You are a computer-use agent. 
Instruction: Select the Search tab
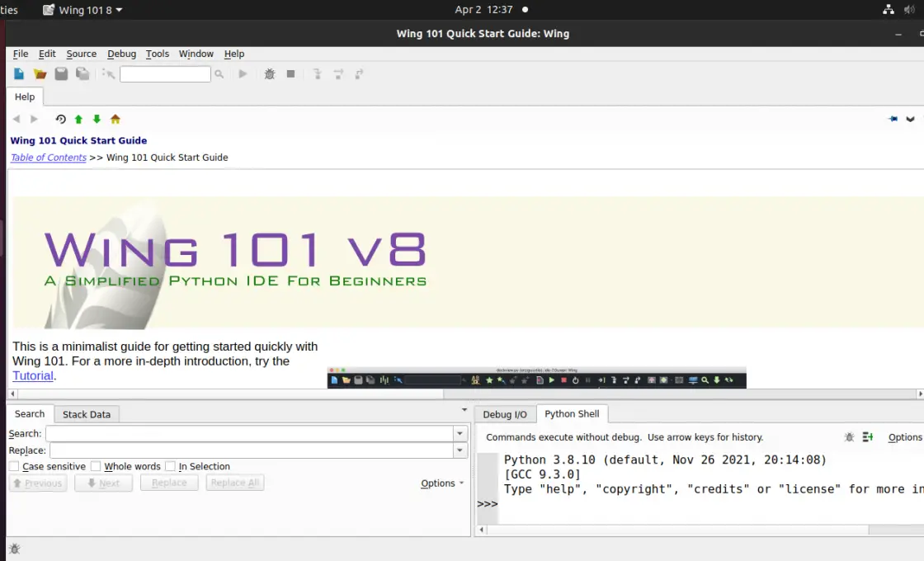(x=30, y=413)
